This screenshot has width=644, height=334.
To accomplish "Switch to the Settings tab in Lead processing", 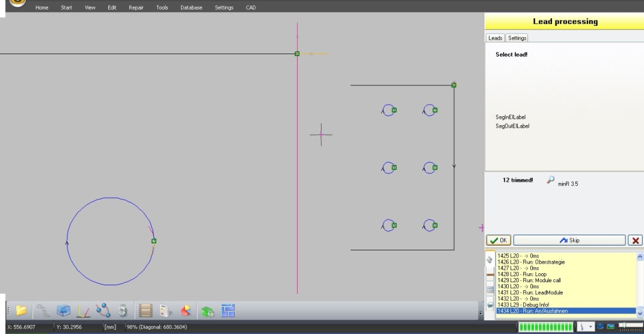I will point(517,38).
